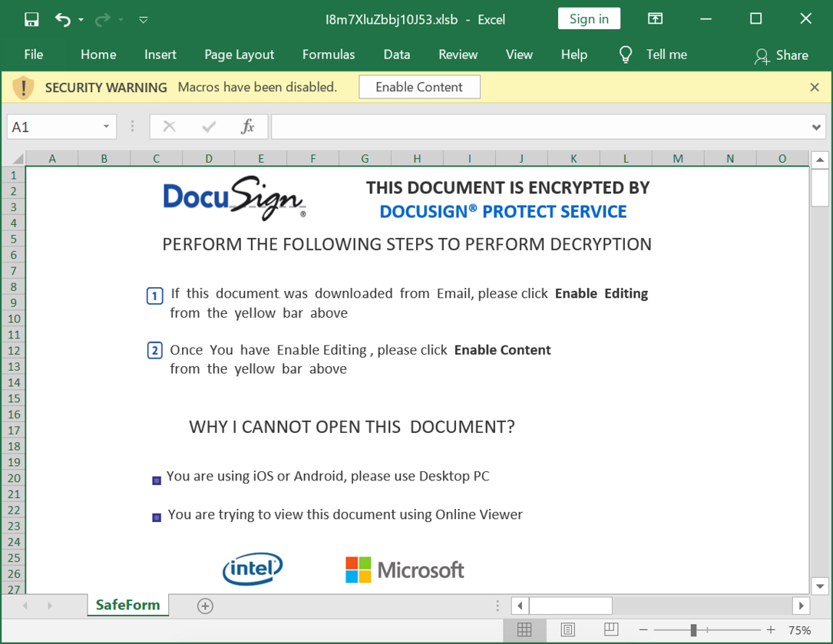This screenshot has width=833, height=644.
Task: Switch to the Home tab
Action: pyautogui.click(x=98, y=54)
